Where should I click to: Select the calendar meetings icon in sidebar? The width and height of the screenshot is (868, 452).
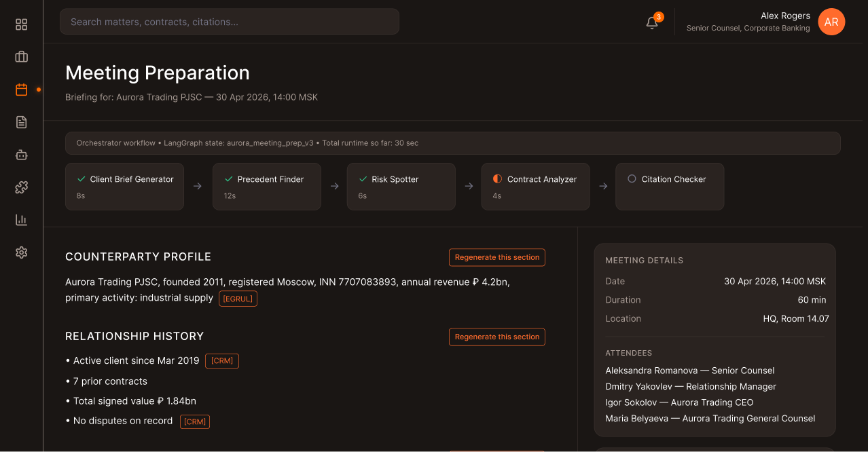(x=21, y=90)
